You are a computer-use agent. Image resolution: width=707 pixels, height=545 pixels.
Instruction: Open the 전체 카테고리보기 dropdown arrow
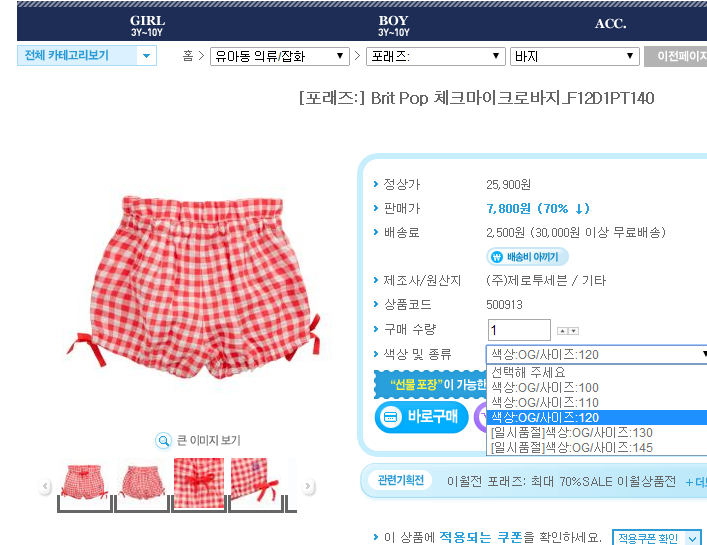pyautogui.click(x=146, y=56)
